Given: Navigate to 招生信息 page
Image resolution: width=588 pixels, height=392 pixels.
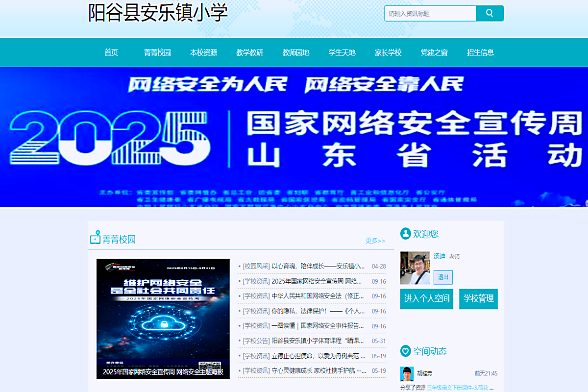Looking at the screenshot, I should 480,52.
